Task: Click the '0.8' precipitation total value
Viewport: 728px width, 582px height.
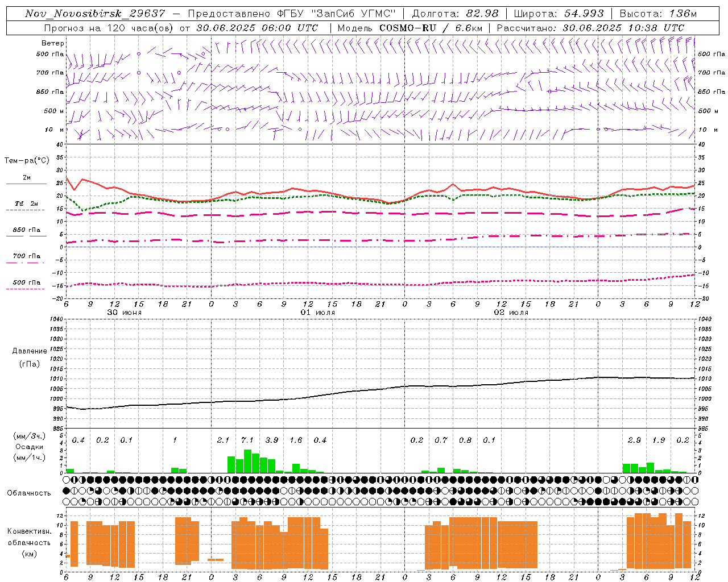Action: [x=465, y=440]
